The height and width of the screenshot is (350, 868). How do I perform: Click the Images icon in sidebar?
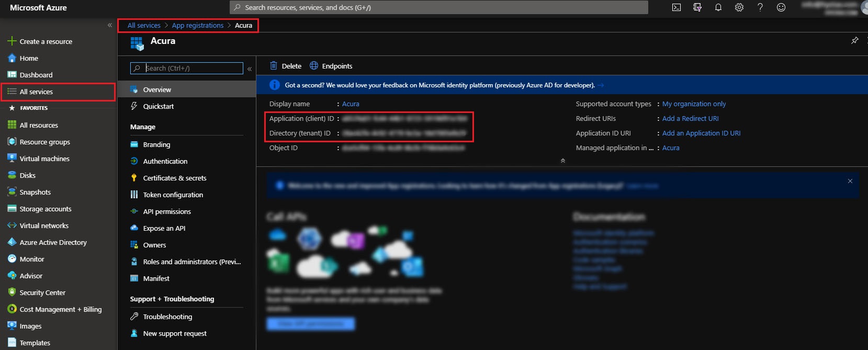click(12, 326)
